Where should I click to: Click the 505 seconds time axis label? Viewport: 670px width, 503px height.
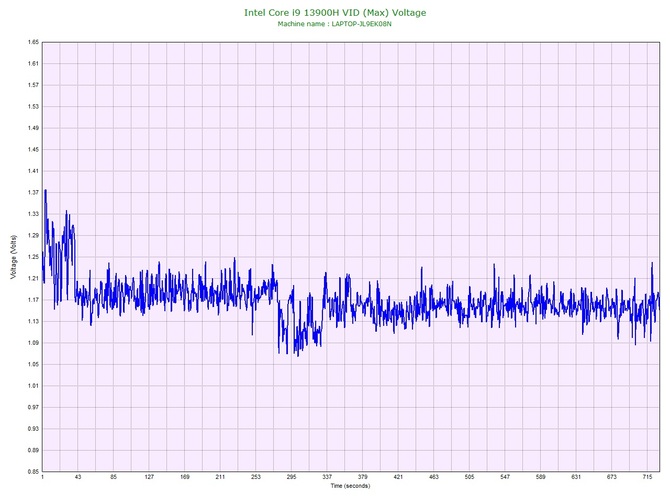pos(470,477)
